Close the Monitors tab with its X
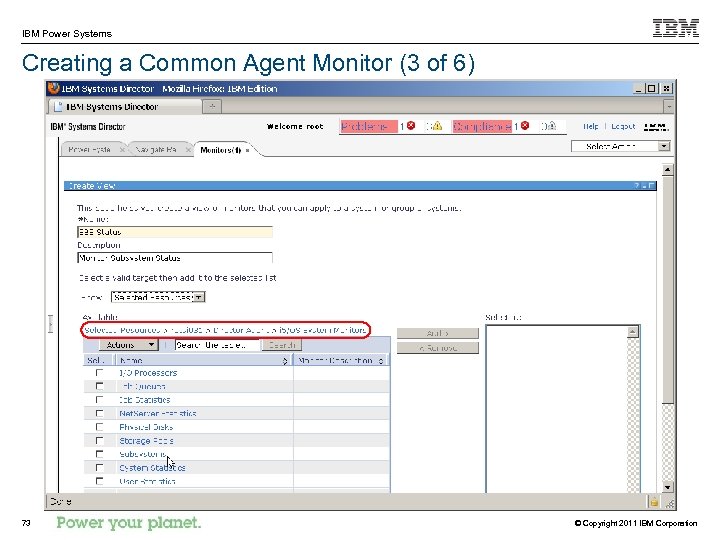 [x=247, y=150]
